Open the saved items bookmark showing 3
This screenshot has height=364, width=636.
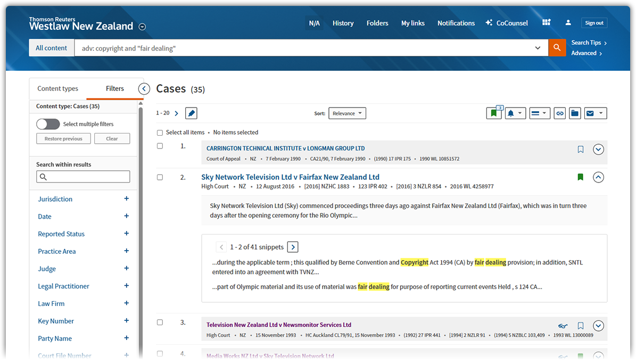(493, 113)
